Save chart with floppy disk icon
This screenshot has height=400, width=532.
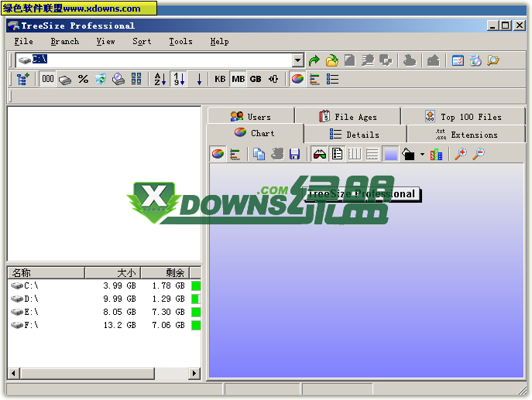[x=294, y=154]
